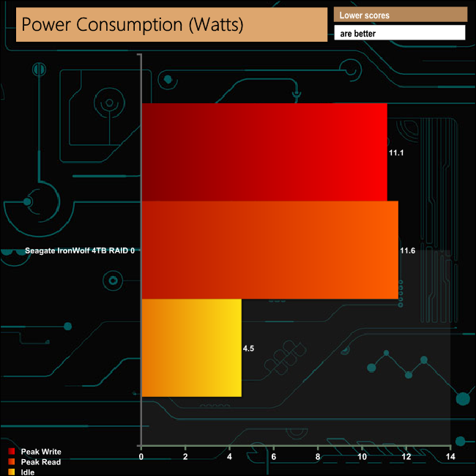476x476 pixels.
Task: Click the 'are better' label
Action: pos(357,34)
